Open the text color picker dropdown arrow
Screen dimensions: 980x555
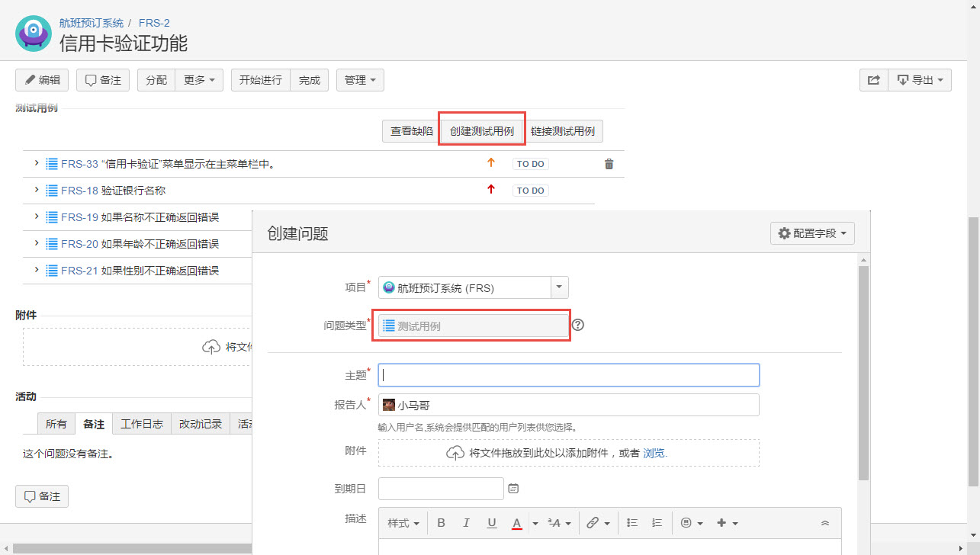535,523
